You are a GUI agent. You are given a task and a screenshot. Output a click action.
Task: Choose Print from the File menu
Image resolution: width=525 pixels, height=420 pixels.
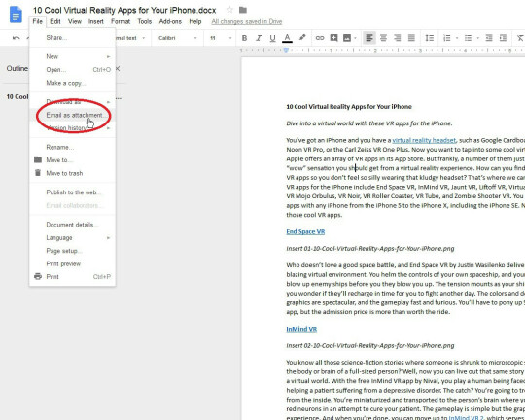click(72, 277)
